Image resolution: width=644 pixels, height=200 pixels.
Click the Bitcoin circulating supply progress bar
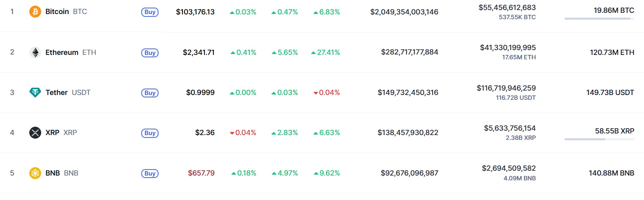[x=599, y=18]
